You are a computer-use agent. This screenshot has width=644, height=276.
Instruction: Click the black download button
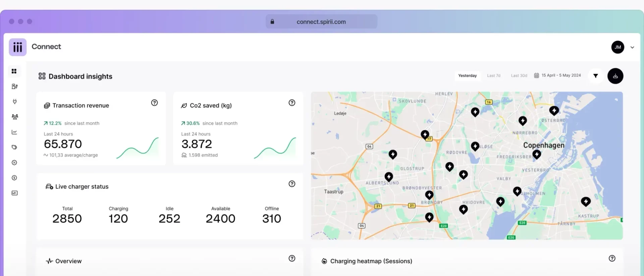click(615, 76)
